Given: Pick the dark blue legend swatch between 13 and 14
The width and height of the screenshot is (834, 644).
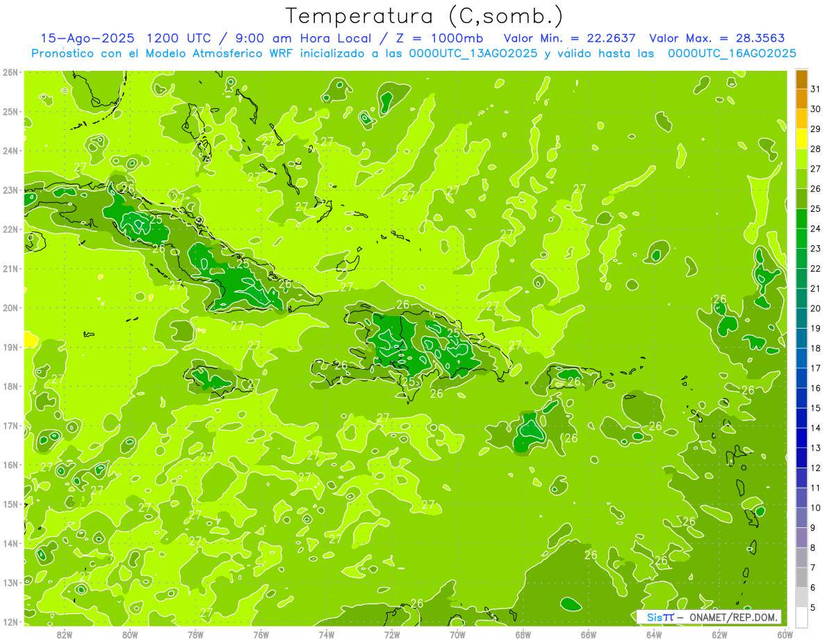Looking at the screenshot, I should 801,438.
